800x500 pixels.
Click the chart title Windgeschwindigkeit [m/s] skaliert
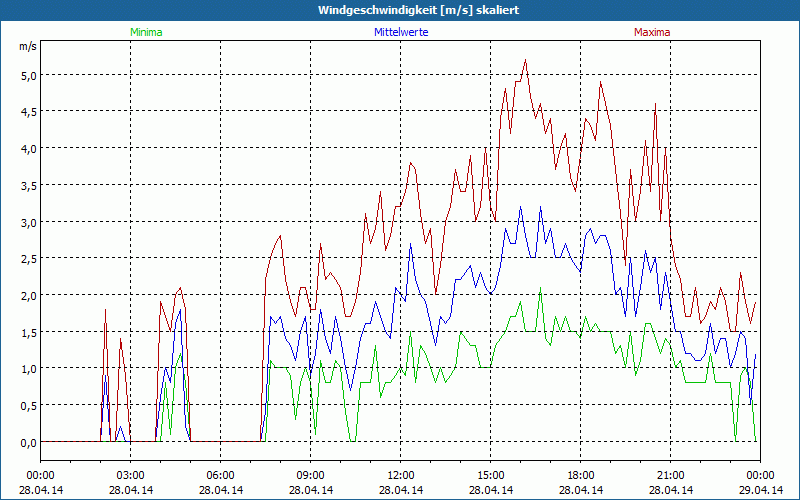418,10
